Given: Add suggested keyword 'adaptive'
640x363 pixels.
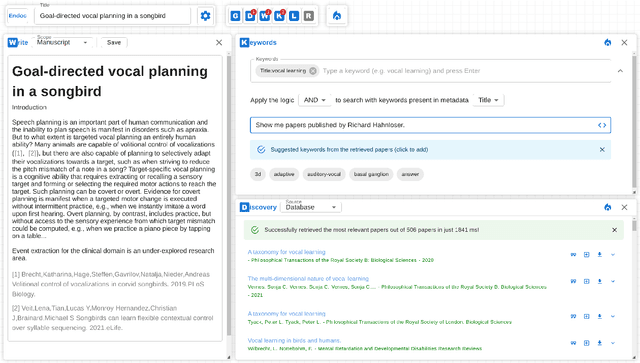Looking at the screenshot, I should (x=284, y=174).
